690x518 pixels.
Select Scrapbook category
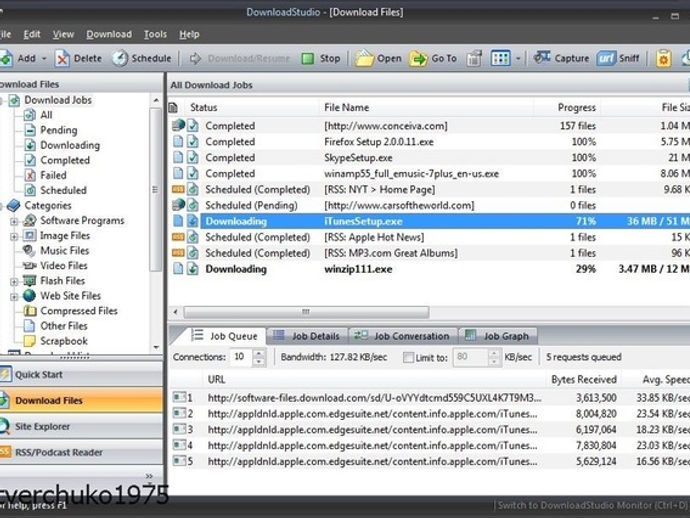tap(64, 341)
